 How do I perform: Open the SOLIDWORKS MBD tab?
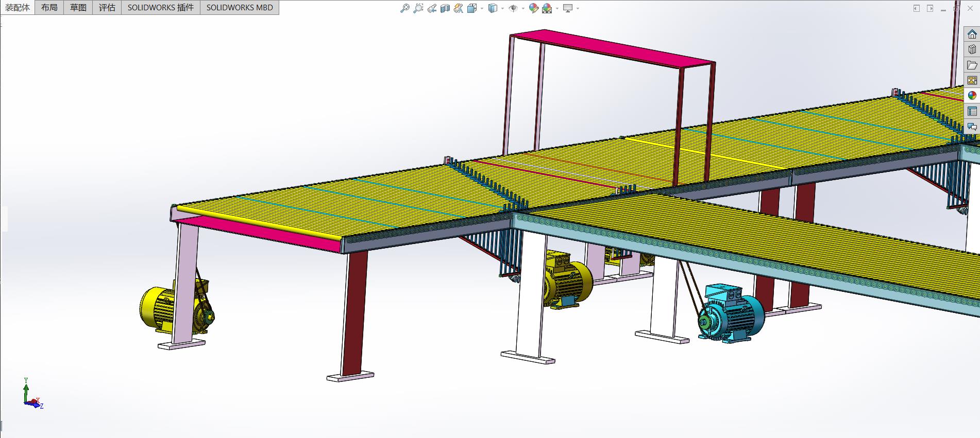tap(240, 7)
